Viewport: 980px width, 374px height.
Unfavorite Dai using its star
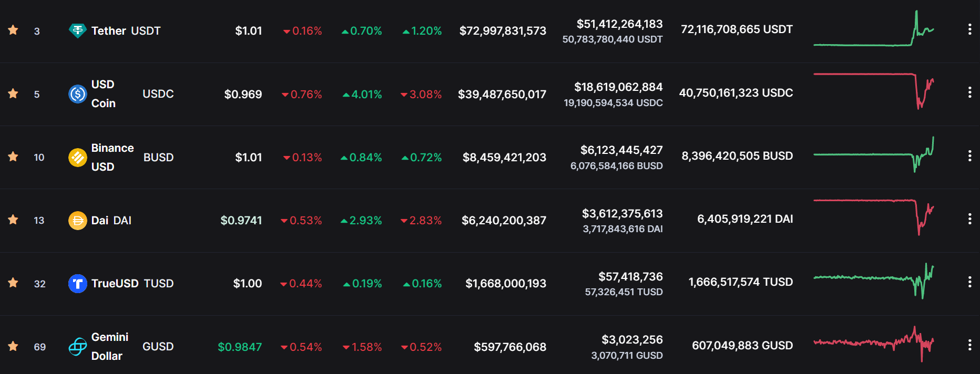tap(13, 220)
